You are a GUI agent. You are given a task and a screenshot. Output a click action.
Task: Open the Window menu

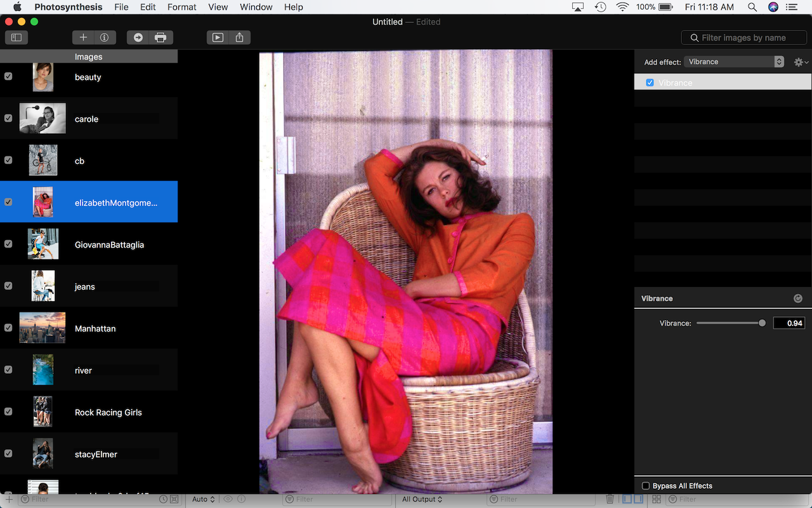tap(256, 7)
